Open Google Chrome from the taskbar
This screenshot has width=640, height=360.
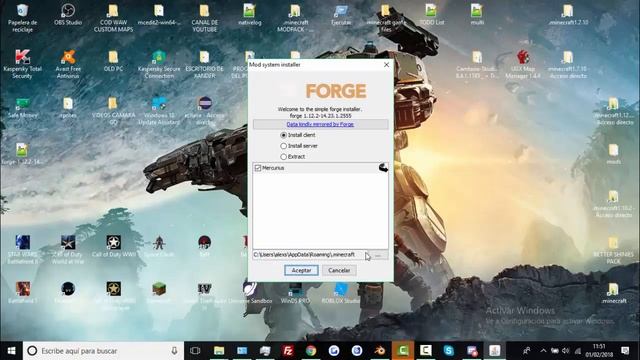click(311, 351)
